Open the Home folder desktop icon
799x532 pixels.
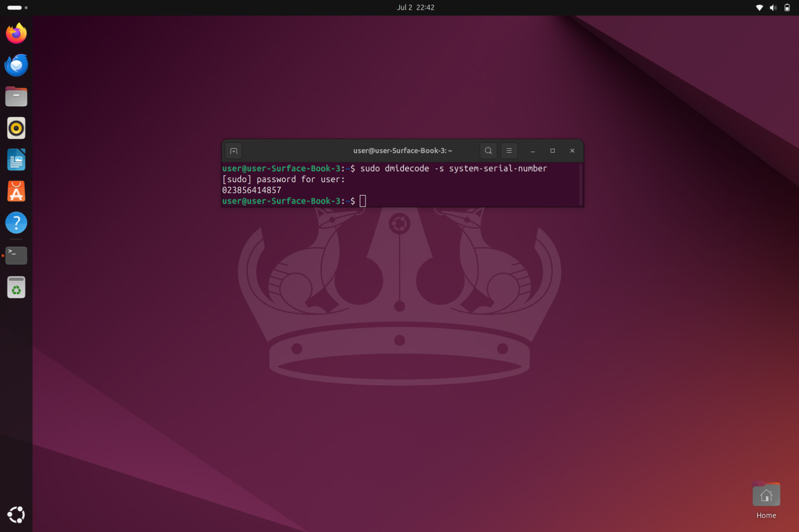(x=766, y=501)
